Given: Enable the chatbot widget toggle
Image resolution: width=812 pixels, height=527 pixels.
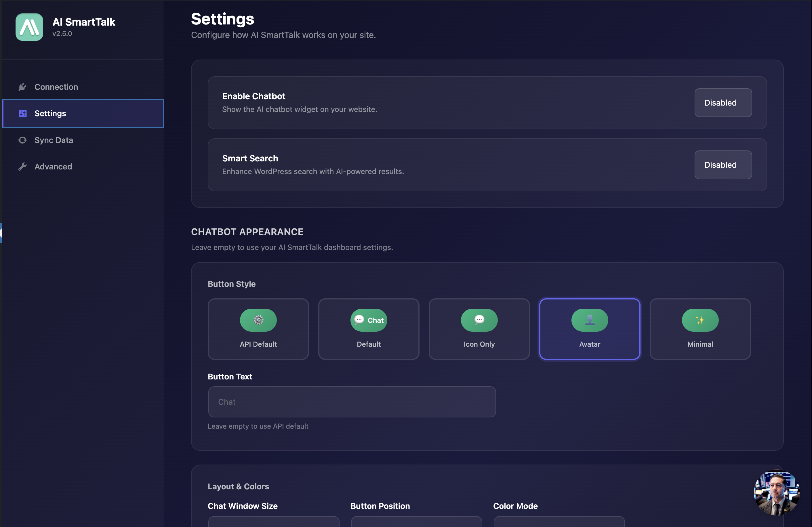Looking at the screenshot, I should click(723, 103).
